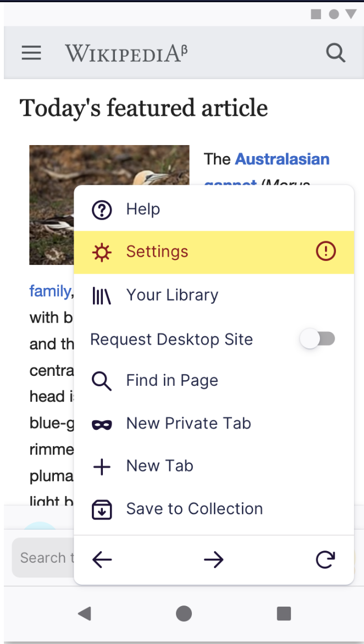Go back with the left arrow

coord(102,559)
